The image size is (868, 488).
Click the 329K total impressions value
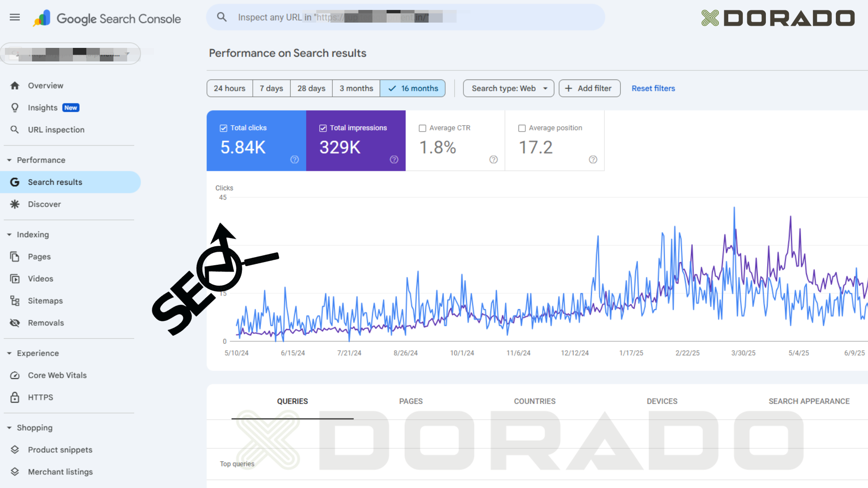coord(340,147)
